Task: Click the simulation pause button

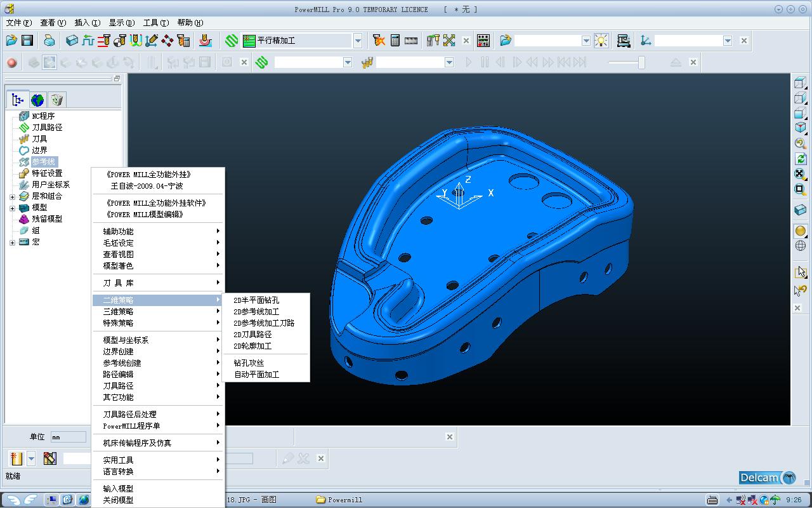Action: point(485,62)
